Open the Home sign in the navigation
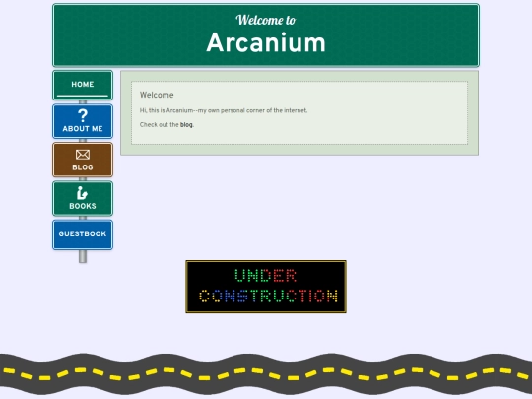 (83, 85)
